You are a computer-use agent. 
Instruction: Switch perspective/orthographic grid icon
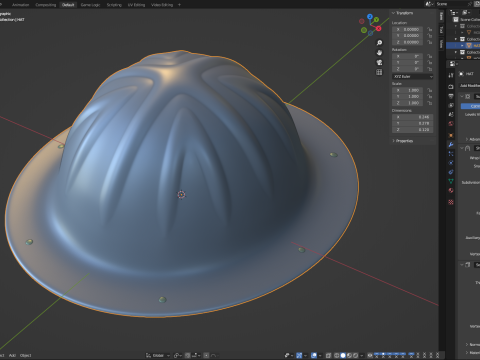(379, 72)
